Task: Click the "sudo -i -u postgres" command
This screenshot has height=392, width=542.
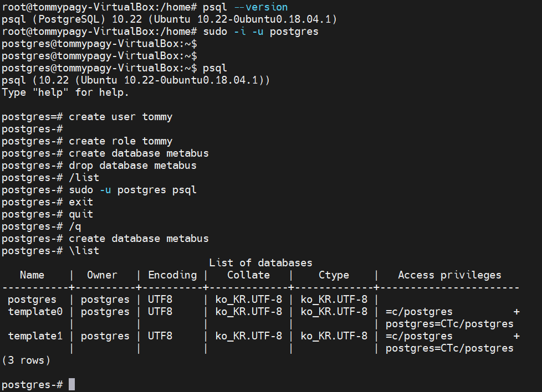Action: (260, 32)
